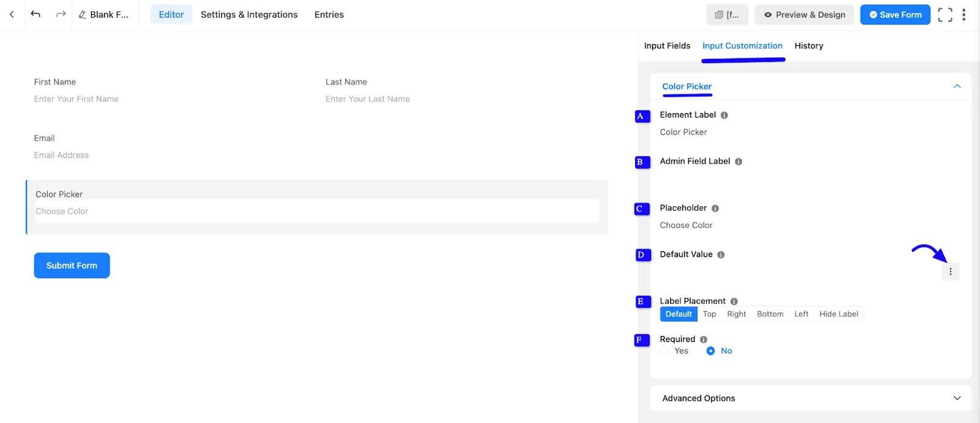
Task: Click the Default Value three-dot options icon
Action: point(951,272)
